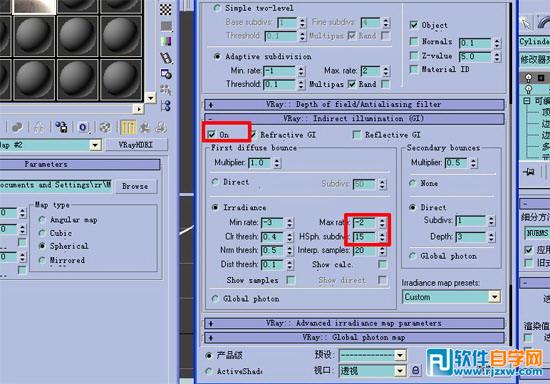Click the Sample UV Tiling icon

point(166,26)
